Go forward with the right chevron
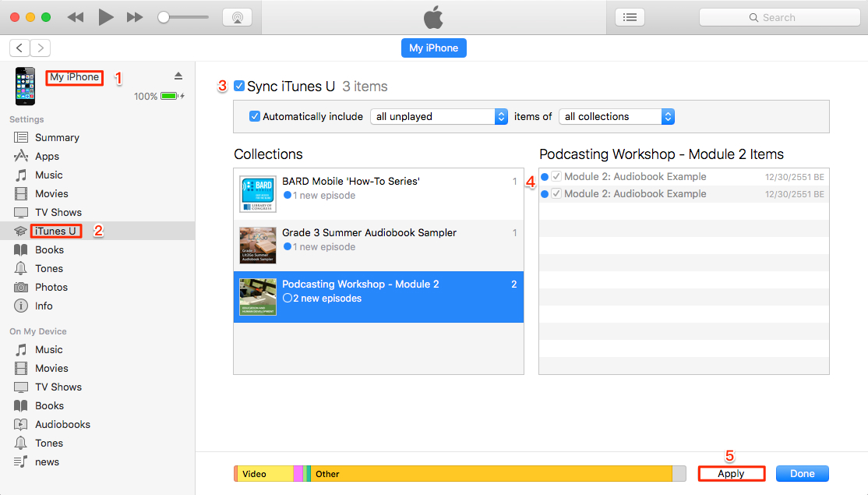Image resolution: width=868 pixels, height=495 pixels. 41,48
